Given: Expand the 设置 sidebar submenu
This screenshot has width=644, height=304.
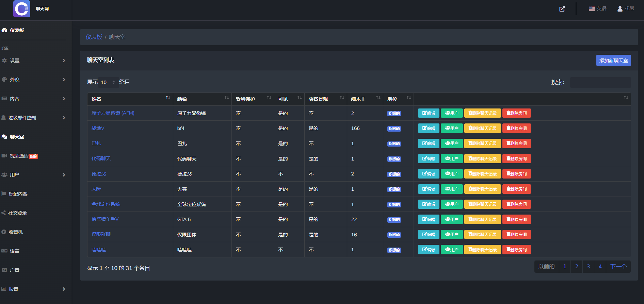Looking at the screenshot, I should 64,61.
